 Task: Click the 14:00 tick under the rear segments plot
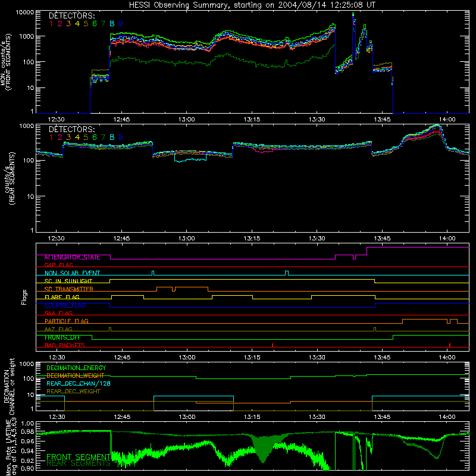click(x=447, y=239)
